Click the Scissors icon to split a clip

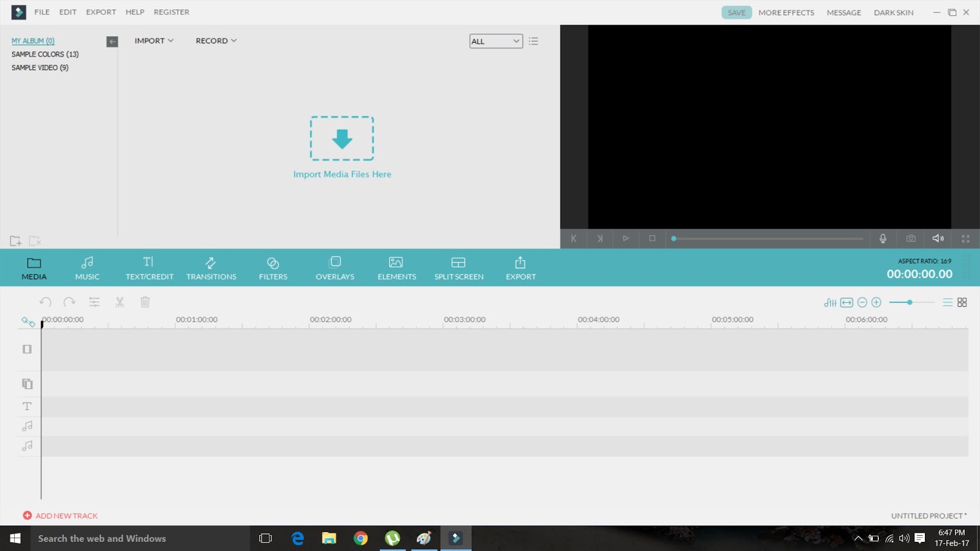tap(119, 302)
